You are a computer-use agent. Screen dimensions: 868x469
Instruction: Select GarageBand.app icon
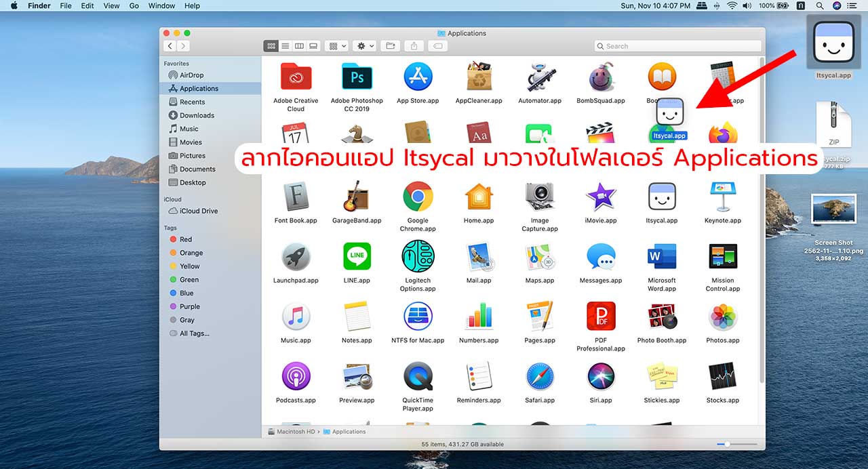coord(357,197)
